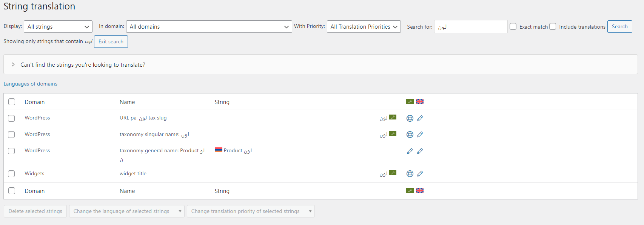Screen dimensions: 644x225
Task: Click pencil edit icon in URL tax slug row
Action: click(420, 118)
